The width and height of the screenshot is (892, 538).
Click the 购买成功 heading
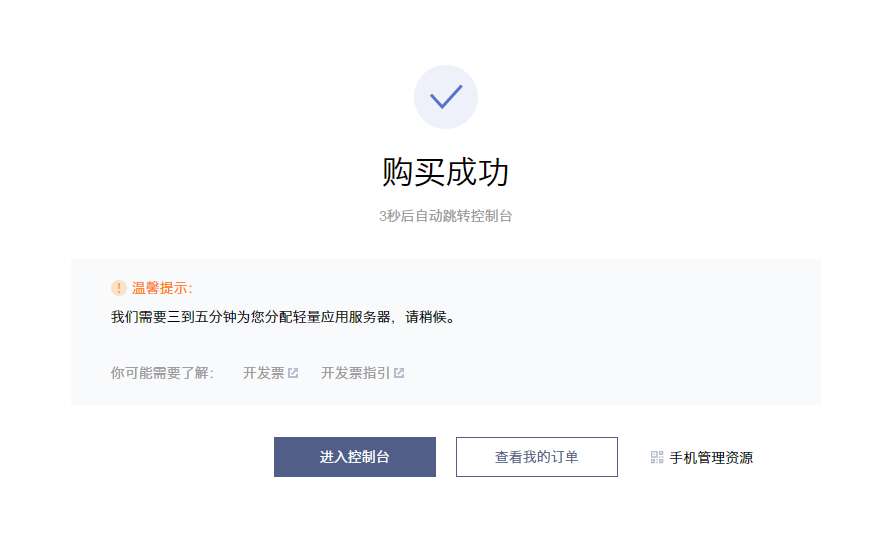pos(446,172)
